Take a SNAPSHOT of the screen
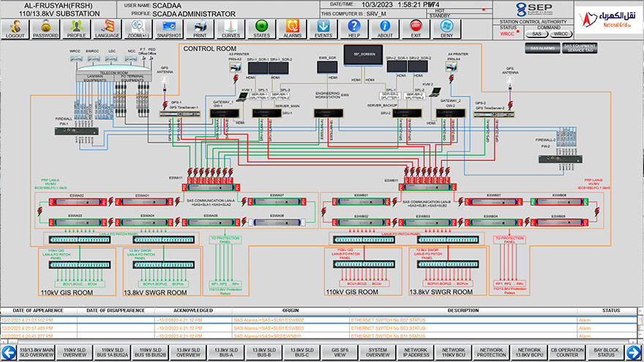 169,29
